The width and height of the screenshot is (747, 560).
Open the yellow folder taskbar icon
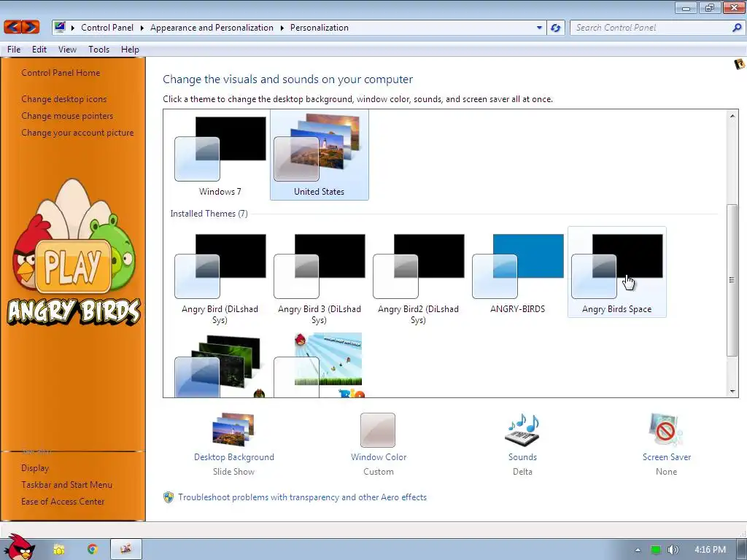pyautogui.click(x=59, y=550)
